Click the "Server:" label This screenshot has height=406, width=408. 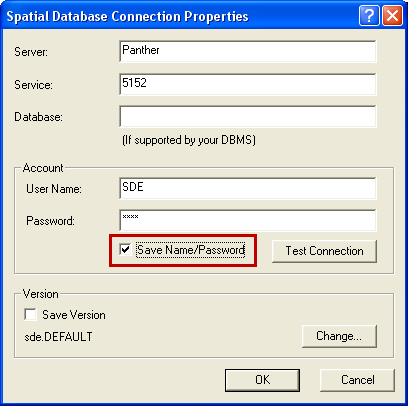[x=31, y=52]
